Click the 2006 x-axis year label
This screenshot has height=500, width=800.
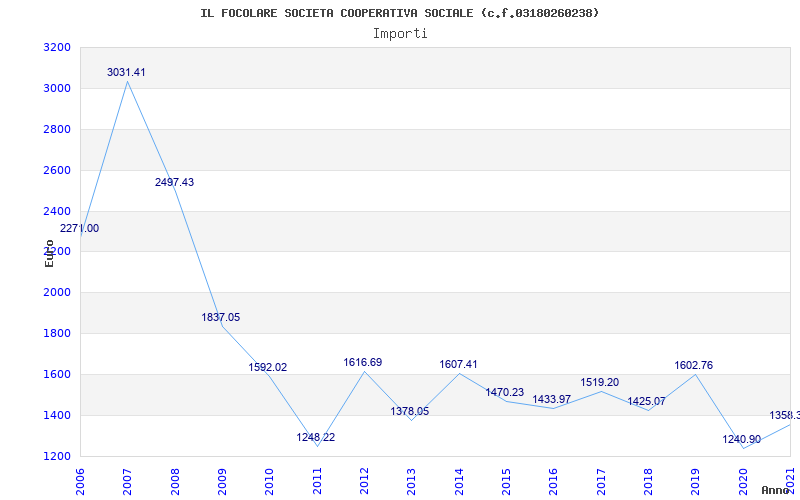80,481
